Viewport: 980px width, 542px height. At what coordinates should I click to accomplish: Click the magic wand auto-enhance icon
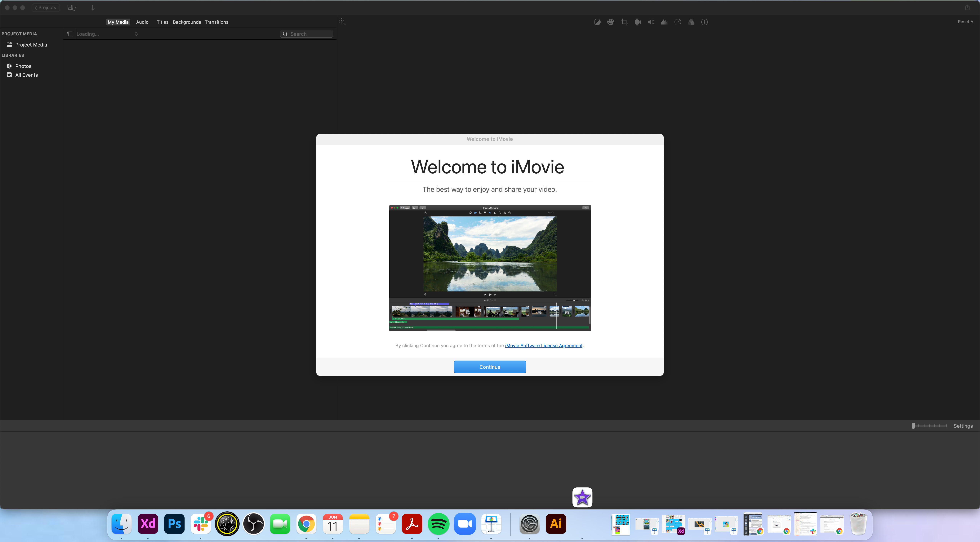(x=342, y=22)
